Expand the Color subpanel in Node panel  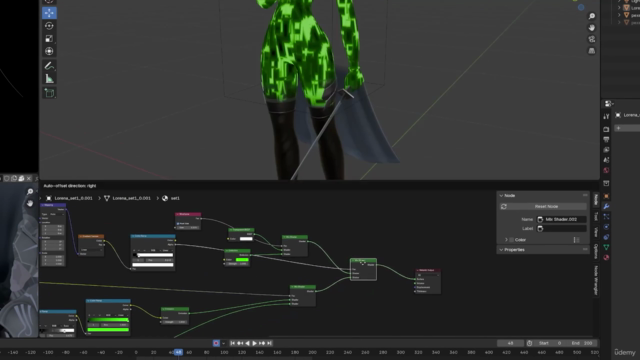click(506, 240)
